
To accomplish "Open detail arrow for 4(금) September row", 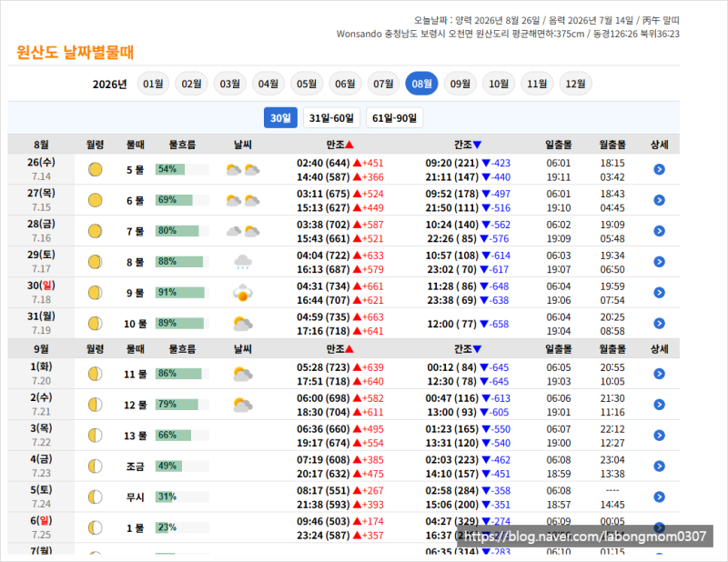I will pyautogui.click(x=659, y=466).
